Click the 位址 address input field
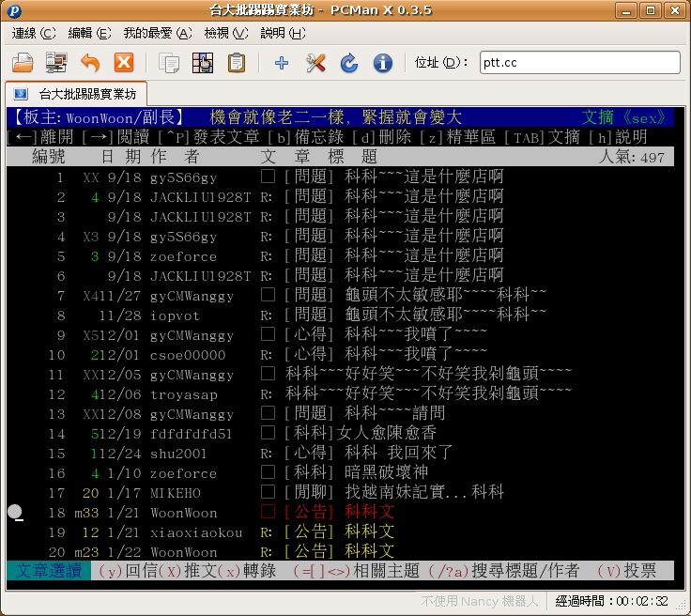 (578, 63)
